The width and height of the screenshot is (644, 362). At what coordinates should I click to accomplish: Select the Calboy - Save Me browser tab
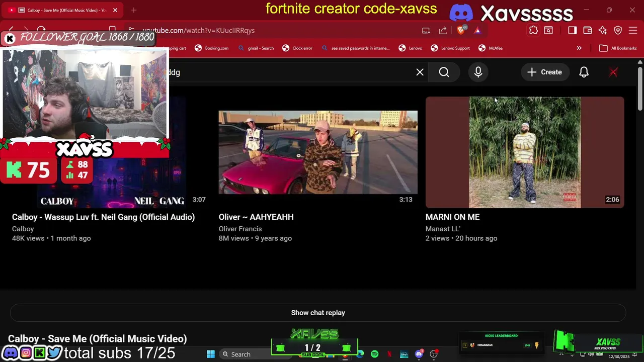pyautogui.click(x=63, y=10)
